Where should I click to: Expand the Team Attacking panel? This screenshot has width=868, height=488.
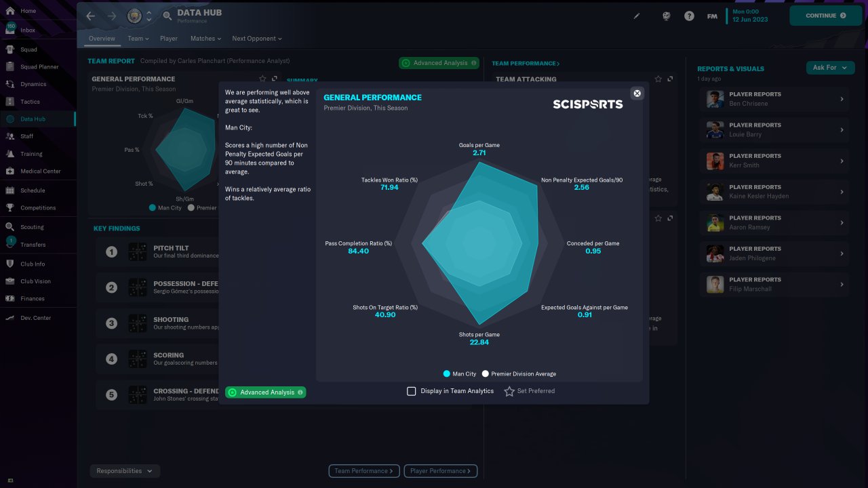670,79
